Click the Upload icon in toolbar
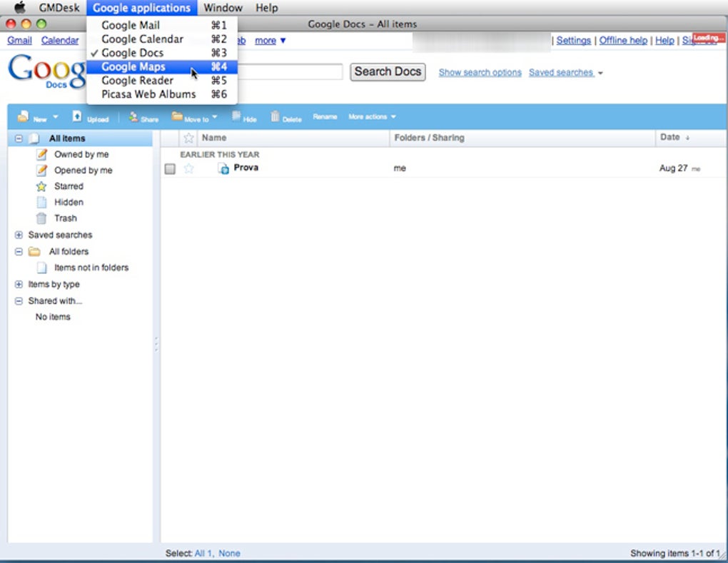The image size is (728, 563). point(77,116)
